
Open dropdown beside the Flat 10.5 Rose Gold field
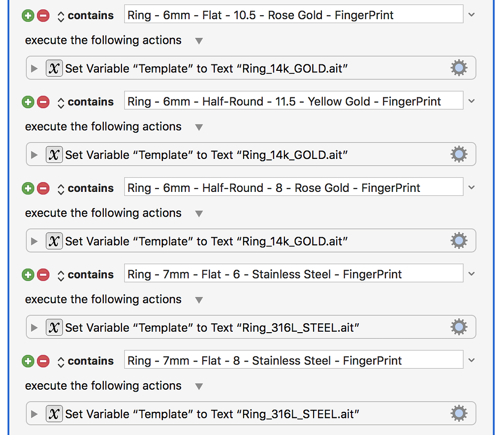(x=472, y=14)
